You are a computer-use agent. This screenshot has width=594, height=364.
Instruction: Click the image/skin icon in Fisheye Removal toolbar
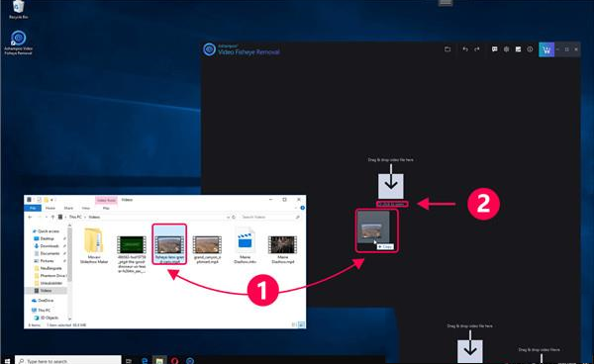pyautogui.click(x=518, y=49)
